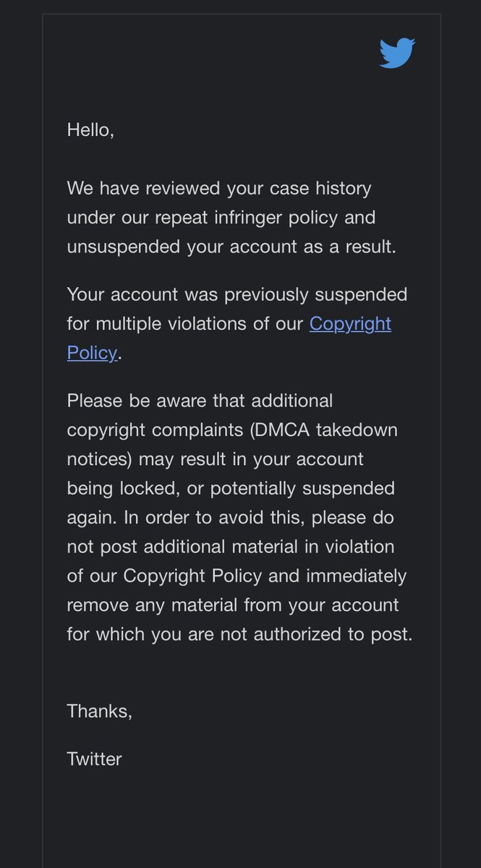Click the blue Twitter bird logo

pyautogui.click(x=397, y=54)
